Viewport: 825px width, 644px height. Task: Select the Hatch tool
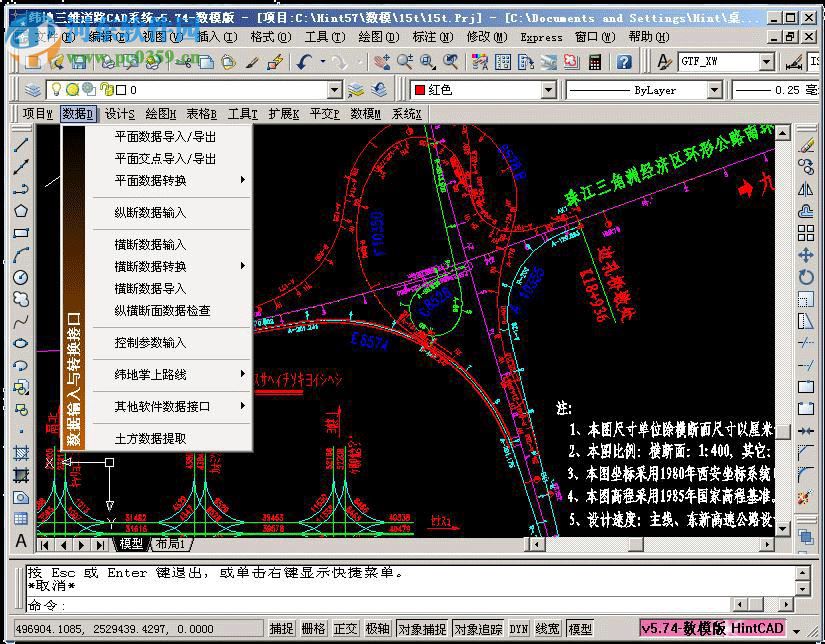21,453
